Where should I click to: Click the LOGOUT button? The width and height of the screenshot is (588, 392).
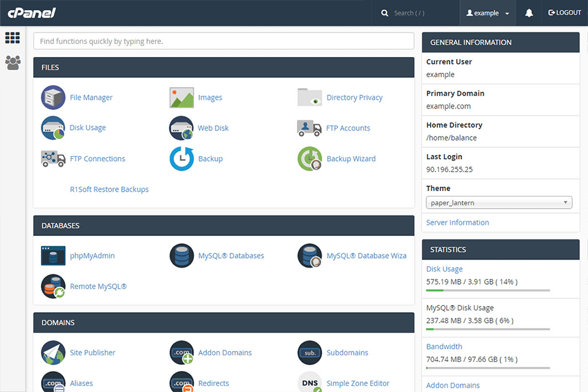[564, 13]
